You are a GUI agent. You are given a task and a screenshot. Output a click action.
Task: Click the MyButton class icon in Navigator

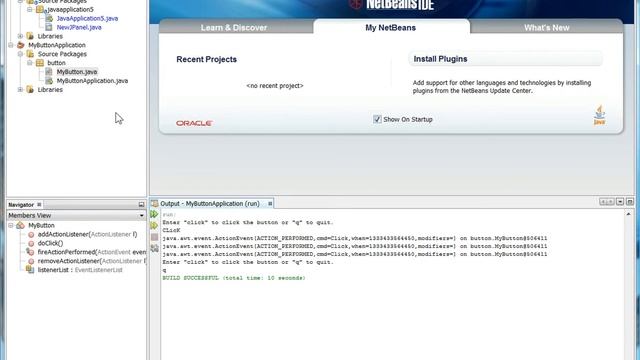coord(20,225)
